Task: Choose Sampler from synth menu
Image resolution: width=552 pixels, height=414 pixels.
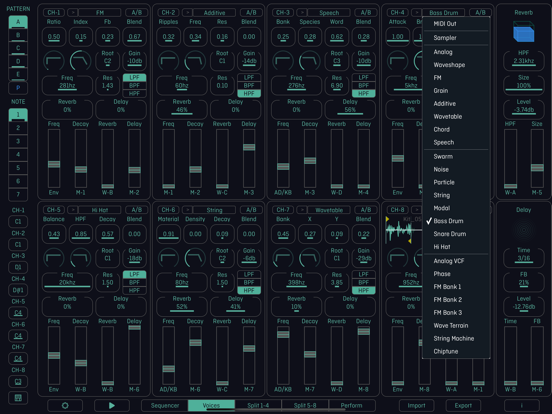Action: pyautogui.click(x=456, y=38)
